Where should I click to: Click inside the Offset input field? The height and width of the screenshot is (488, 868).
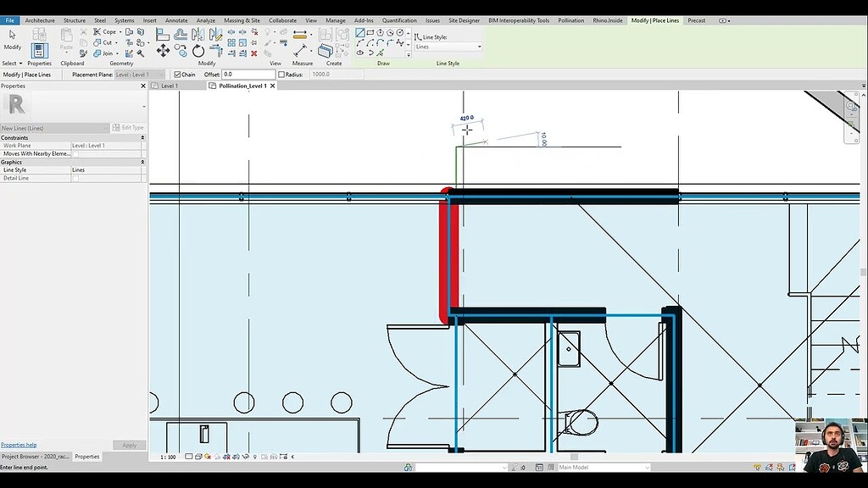click(x=248, y=74)
